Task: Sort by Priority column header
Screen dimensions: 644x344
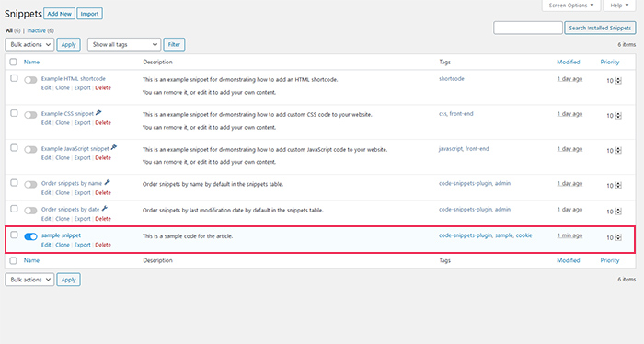Action: click(x=609, y=62)
